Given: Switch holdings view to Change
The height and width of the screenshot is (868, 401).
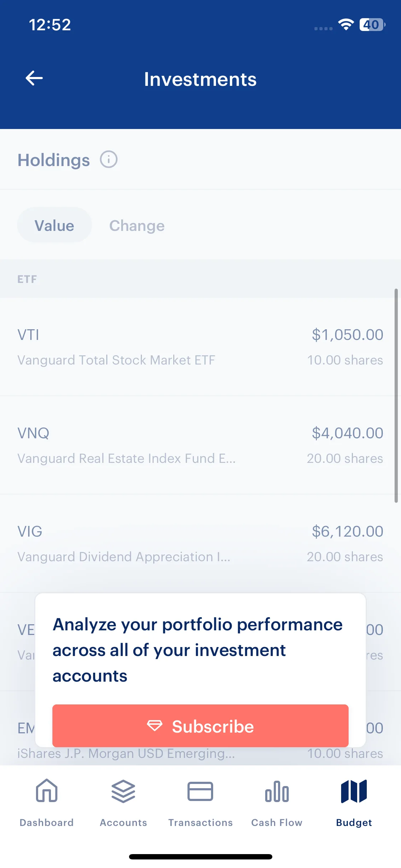Looking at the screenshot, I should (137, 226).
